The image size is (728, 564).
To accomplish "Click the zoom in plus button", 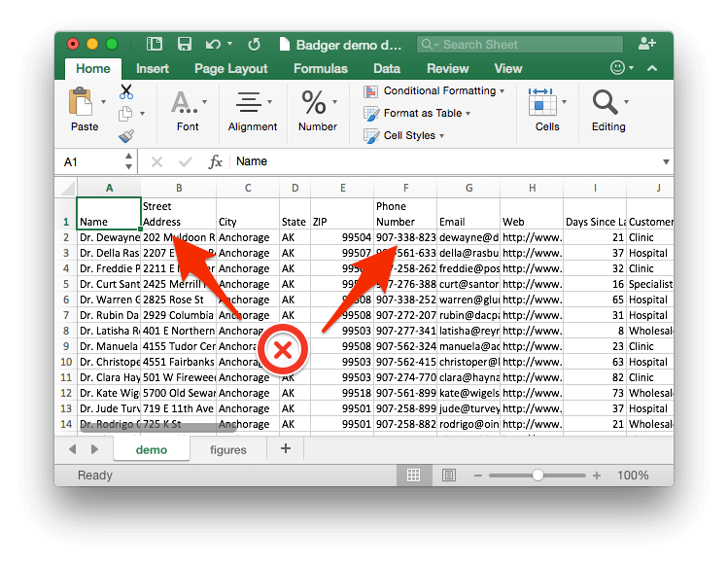I will 597,476.
